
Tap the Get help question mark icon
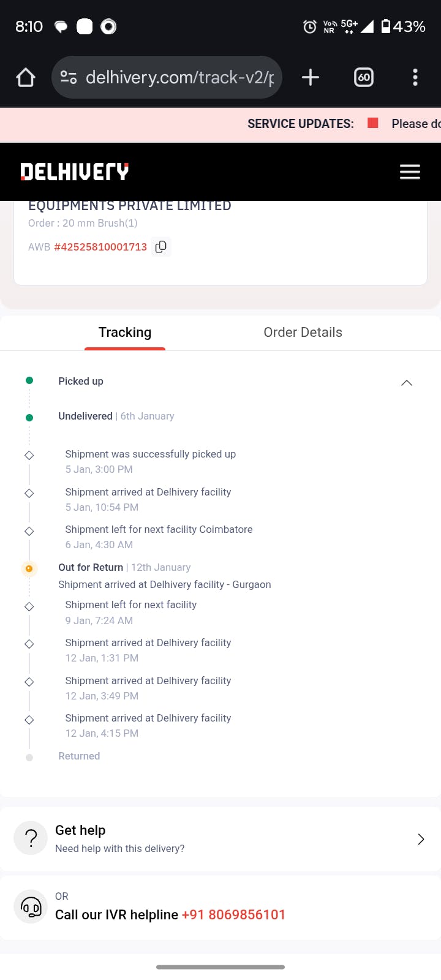coord(31,838)
